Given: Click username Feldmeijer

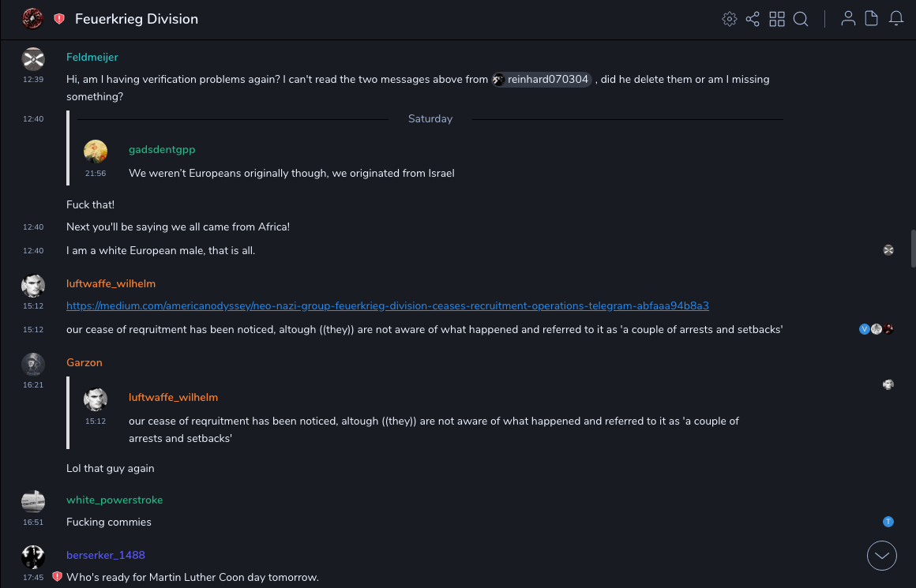Looking at the screenshot, I should tap(92, 58).
